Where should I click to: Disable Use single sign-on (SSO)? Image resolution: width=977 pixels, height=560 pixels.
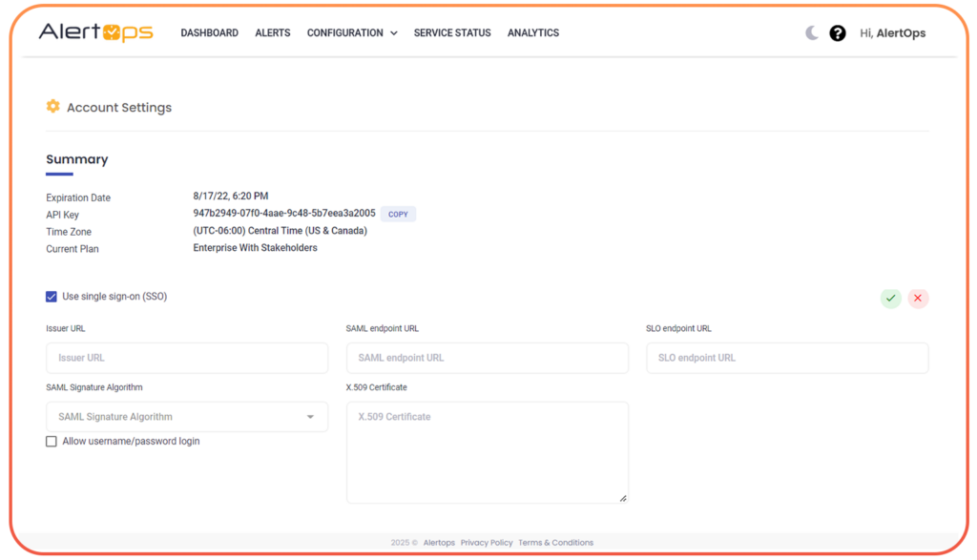[51, 296]
